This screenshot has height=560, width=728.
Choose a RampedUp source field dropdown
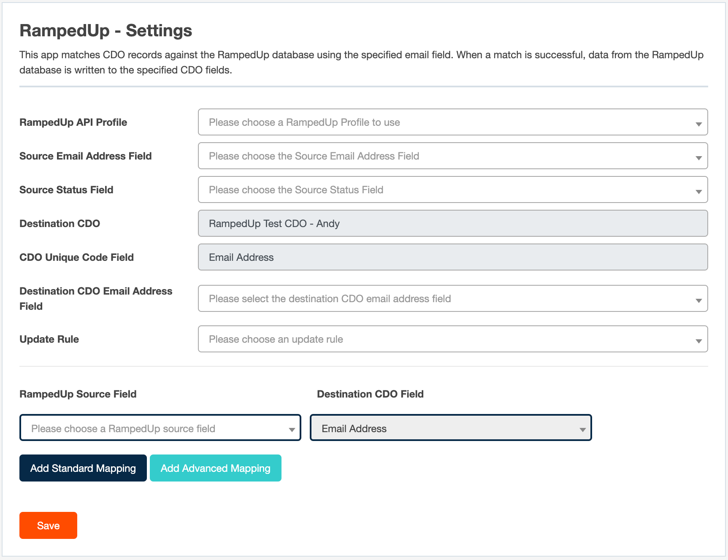pyautogui.click(x=160, y=427)
